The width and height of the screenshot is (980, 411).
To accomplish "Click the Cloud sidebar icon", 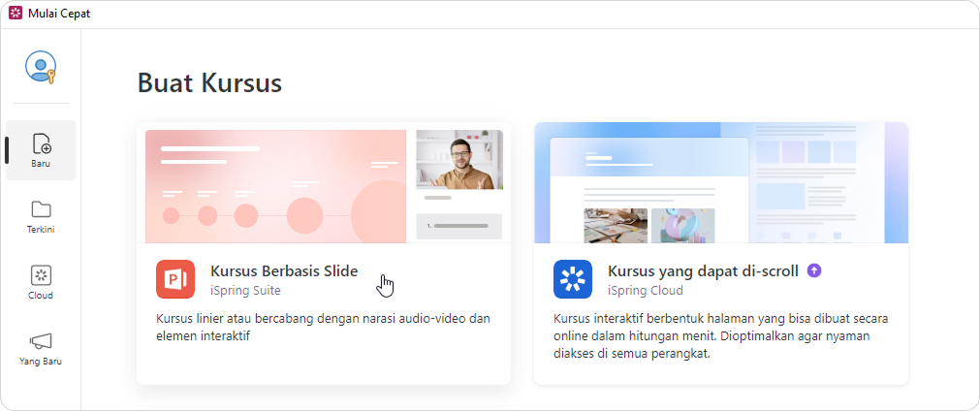I will click(41, 275).
